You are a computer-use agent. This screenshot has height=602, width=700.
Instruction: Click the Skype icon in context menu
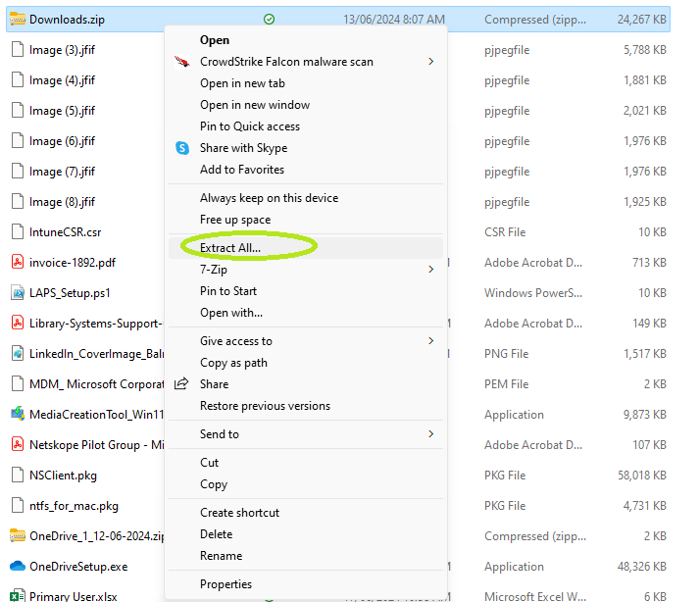click(x=182, y=148)
